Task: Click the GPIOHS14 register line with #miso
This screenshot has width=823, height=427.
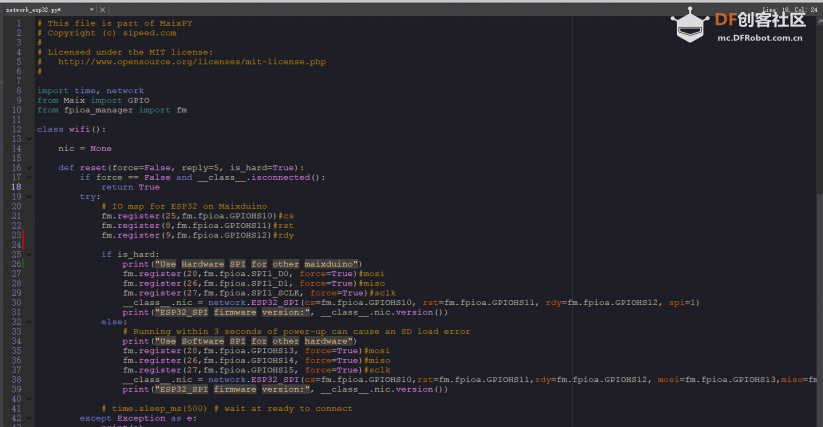Action: coord(256,360)
